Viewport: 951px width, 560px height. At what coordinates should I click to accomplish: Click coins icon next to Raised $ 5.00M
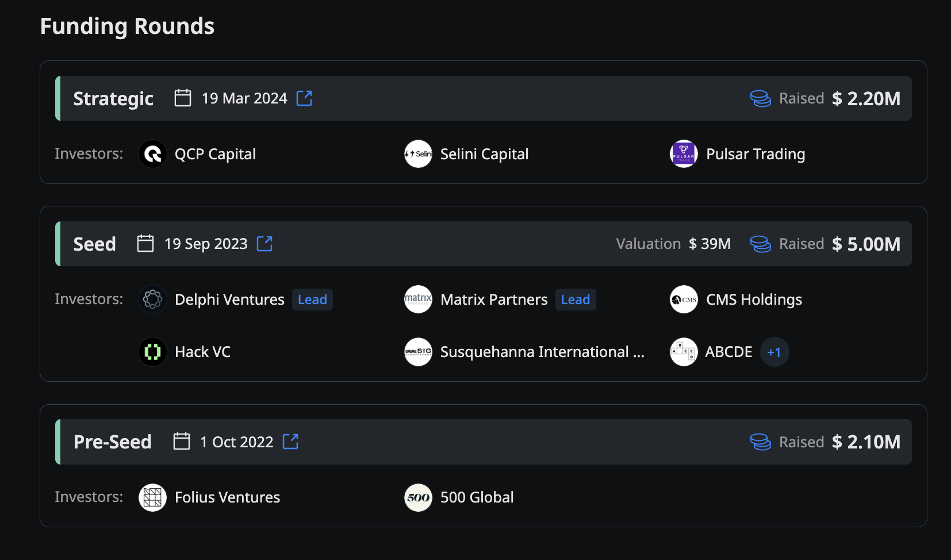tap(761, 244)
